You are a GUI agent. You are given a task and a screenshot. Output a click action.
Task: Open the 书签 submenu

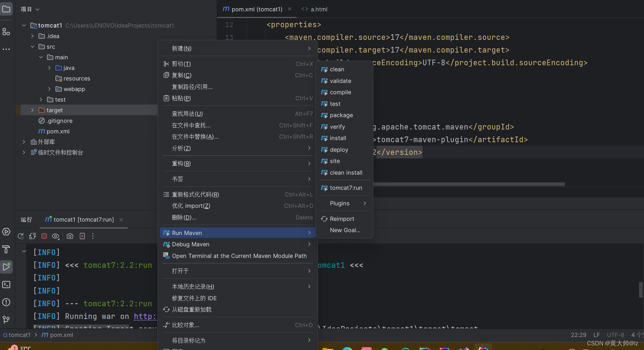tap(238, 179)
